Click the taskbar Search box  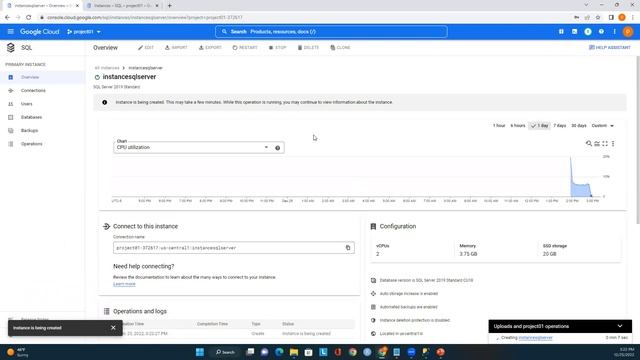click(225, 352)
